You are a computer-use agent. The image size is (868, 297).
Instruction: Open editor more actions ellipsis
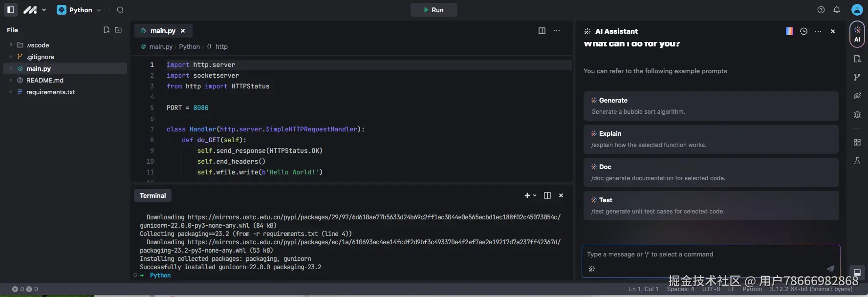pyautogui.click(x=557, y=31)
